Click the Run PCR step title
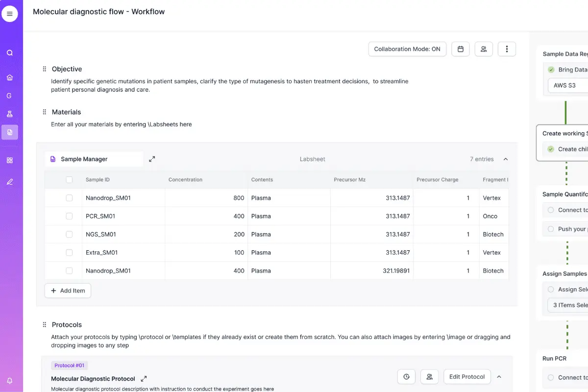Screen dimensions: 588x392 point(554,359)
